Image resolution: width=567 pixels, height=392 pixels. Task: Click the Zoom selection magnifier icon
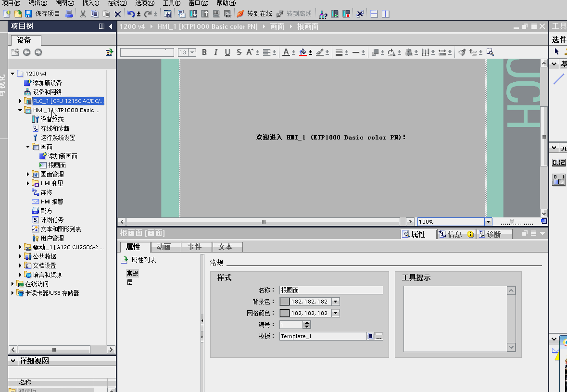click(x=490, y=52)
